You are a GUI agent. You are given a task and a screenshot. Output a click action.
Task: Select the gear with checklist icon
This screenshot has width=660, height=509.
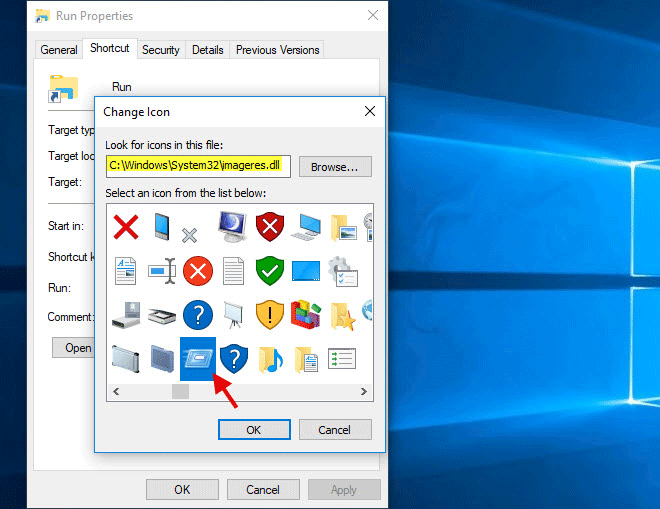[x=343, y=272]
